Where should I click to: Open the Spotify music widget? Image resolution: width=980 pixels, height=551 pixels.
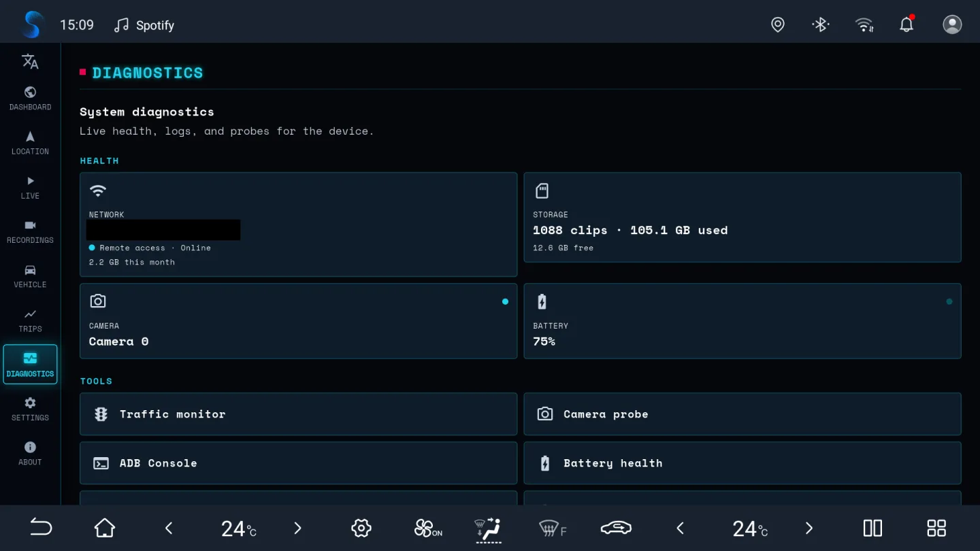click(144, 25)
